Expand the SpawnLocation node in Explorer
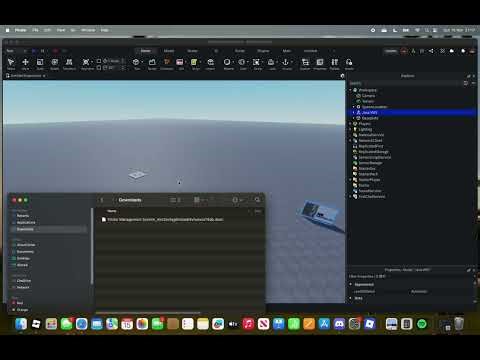Screen dimensions: 480x360 [354, 107]
